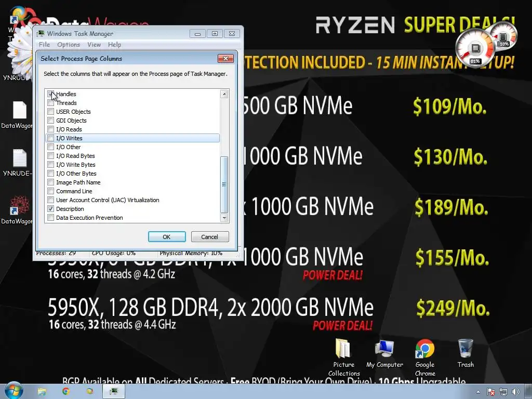Open the Action Center flag icon

pos(490,392)
